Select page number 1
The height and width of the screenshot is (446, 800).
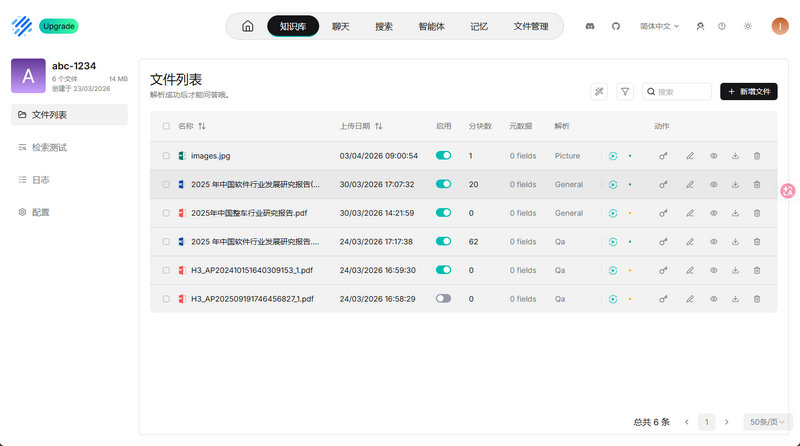707,422
